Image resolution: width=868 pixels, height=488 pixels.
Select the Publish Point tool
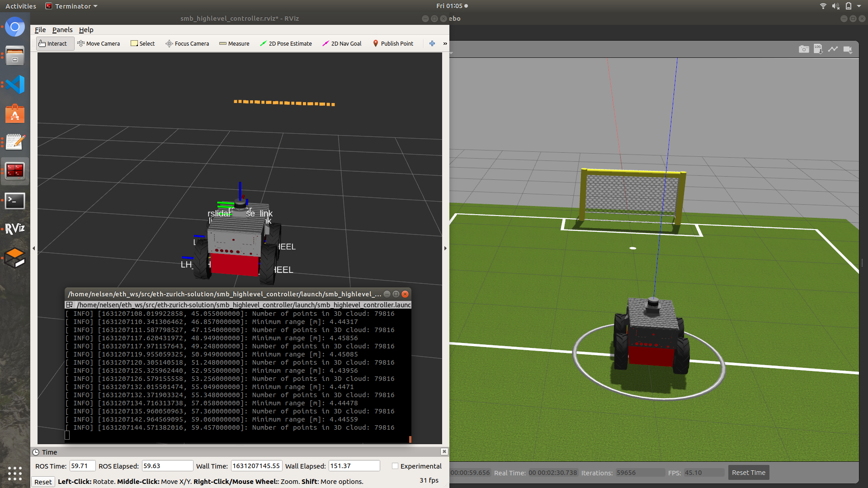point(393,43)
